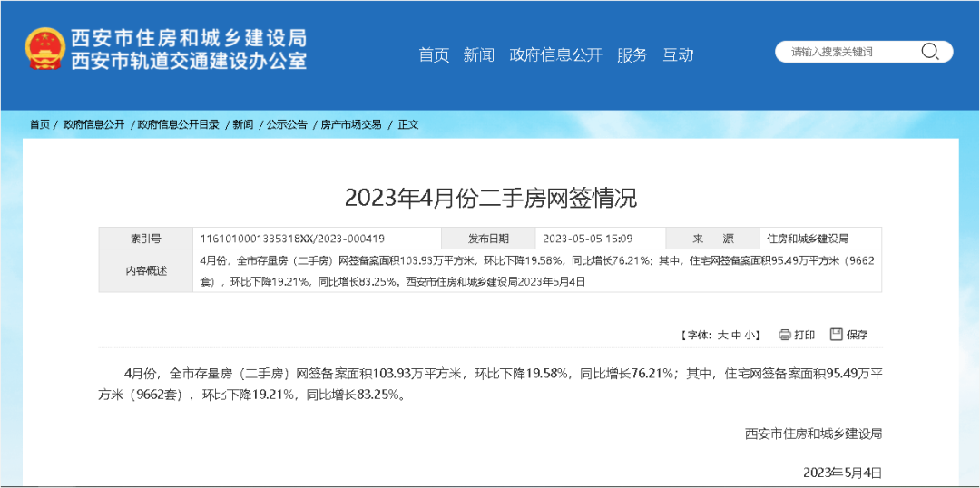Click the source value 住房和城乡建设局

[x=808, y=239]
